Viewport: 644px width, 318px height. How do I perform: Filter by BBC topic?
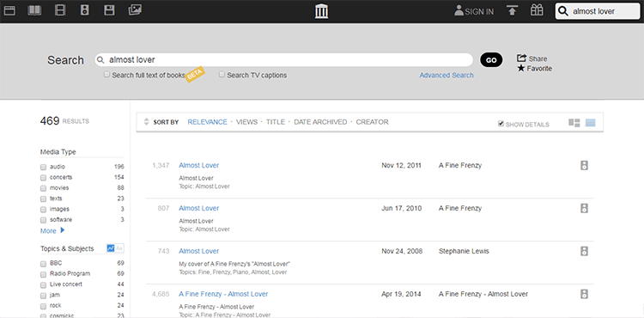click(x=43, y=263)
